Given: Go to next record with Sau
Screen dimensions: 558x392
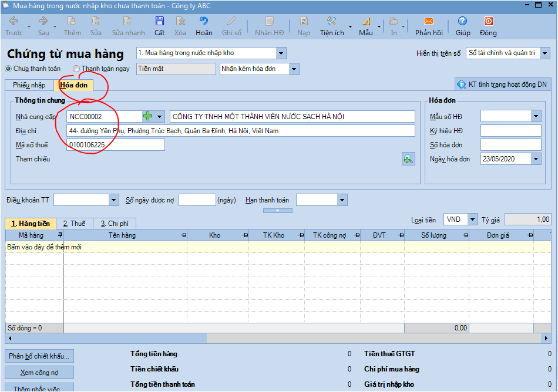Looking at the screenshot, I should (x=43, y=26).
